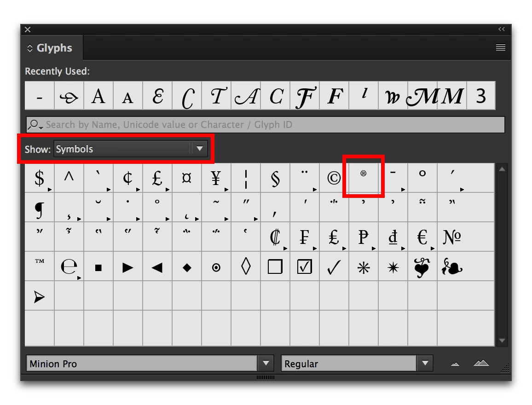Pick the hollow lozenge glyph
532x405 pixels.
(x=246, y=266)
